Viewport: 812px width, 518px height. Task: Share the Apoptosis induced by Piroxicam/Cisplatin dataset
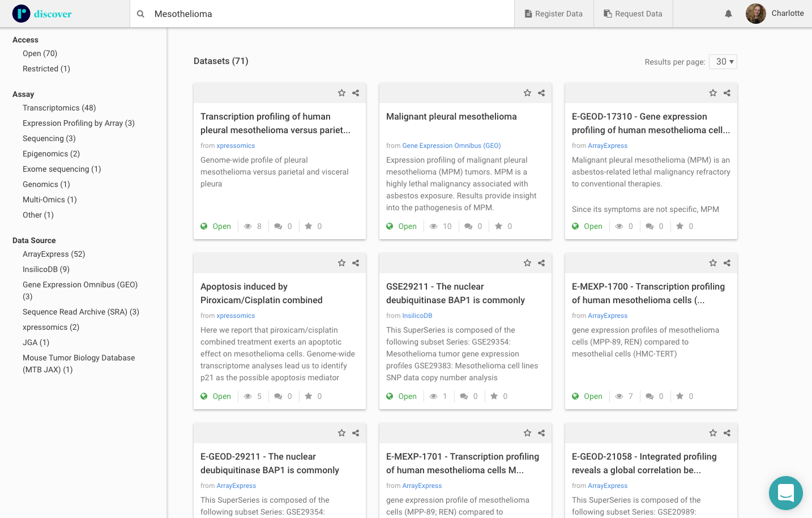pyautogui.click(x=356, y=263)
